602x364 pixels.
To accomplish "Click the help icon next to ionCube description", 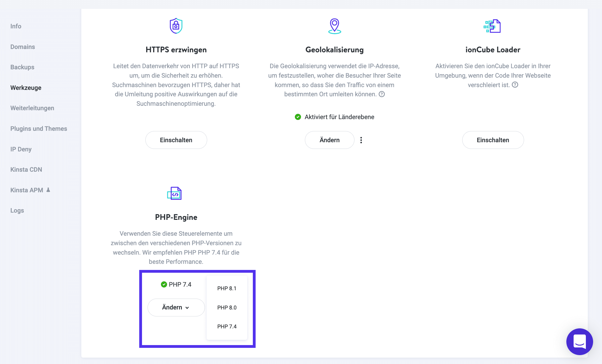I will click(515, 85).
